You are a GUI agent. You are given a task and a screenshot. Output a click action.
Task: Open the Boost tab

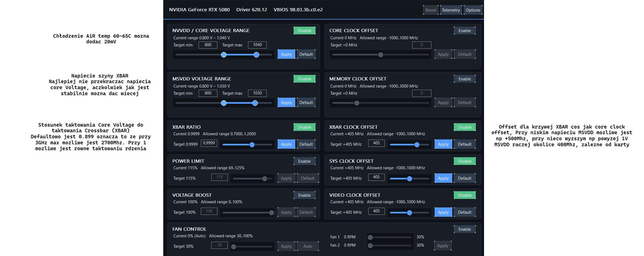[431, 10]
